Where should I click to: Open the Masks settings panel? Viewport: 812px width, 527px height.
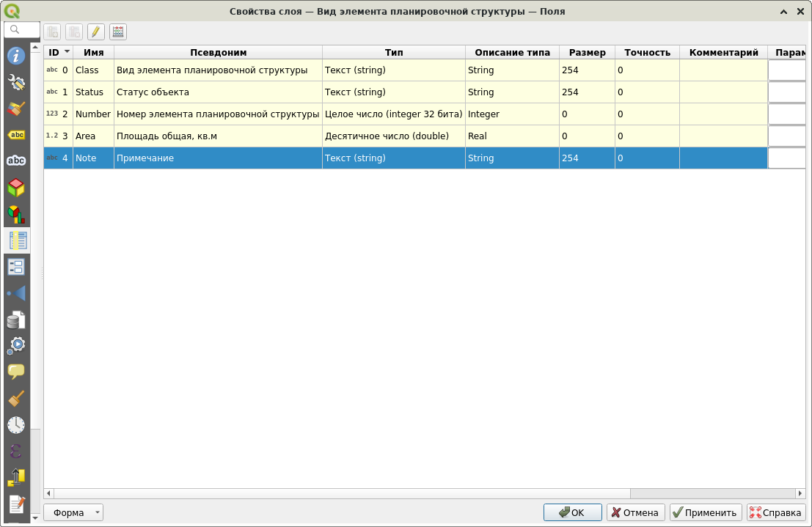pyautogui.click(x=16, y=161)
